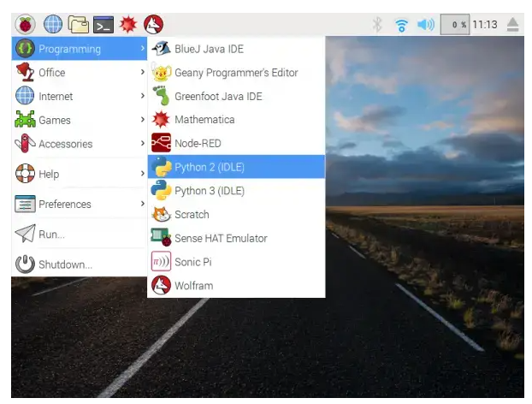Click the eject icon in the panel
Viewport: 532px width, 404px height.
(512, 25)
